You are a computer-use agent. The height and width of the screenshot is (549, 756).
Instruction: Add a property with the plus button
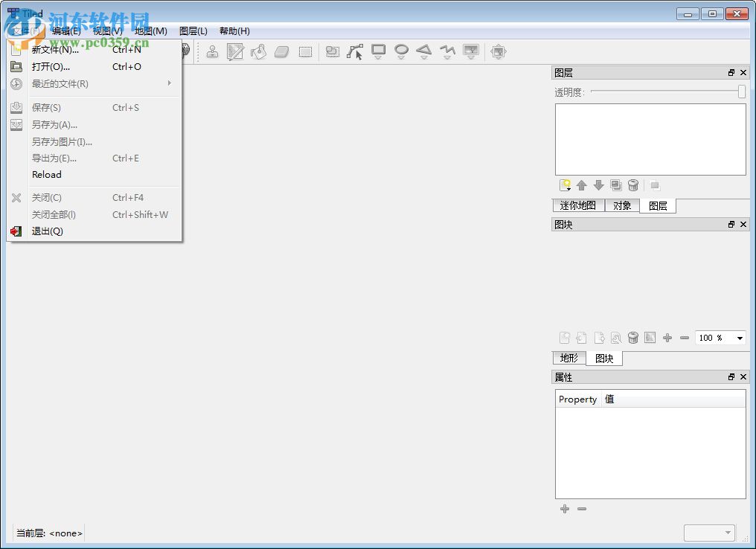coord(565,509)
